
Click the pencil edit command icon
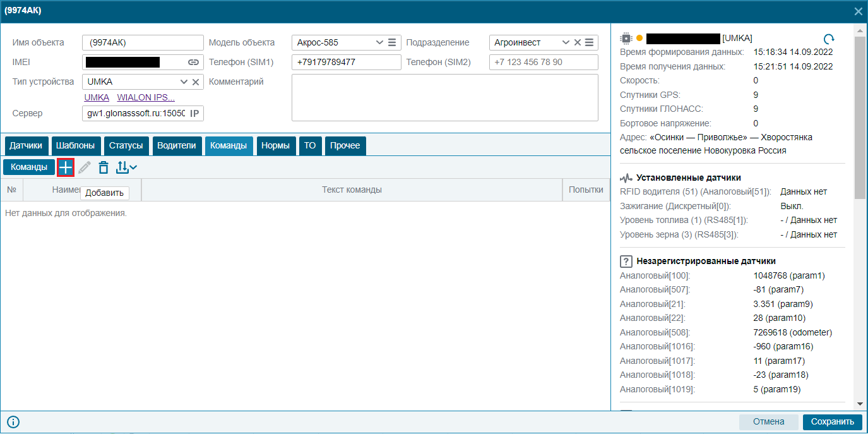(x=85, y=167)
